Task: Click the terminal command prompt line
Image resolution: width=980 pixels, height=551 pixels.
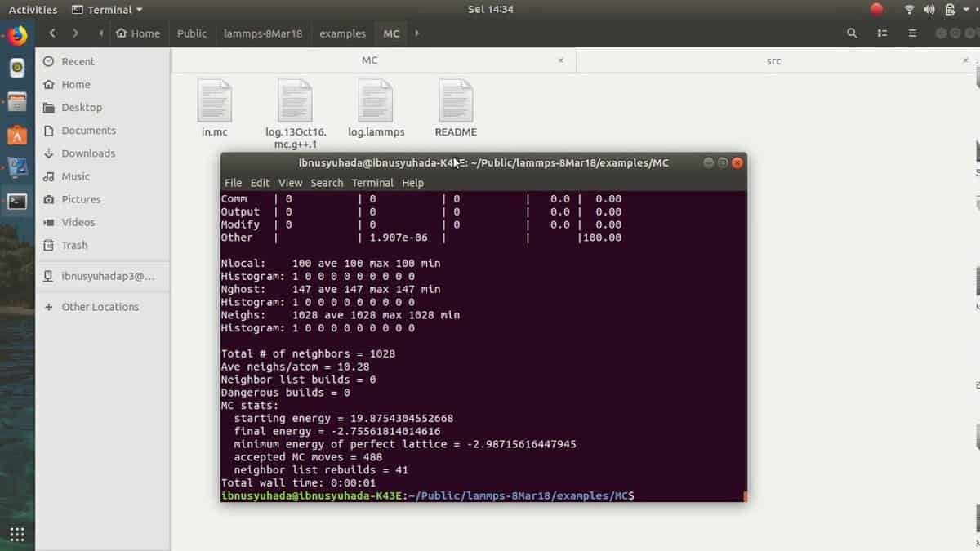Action: point(427,495)
